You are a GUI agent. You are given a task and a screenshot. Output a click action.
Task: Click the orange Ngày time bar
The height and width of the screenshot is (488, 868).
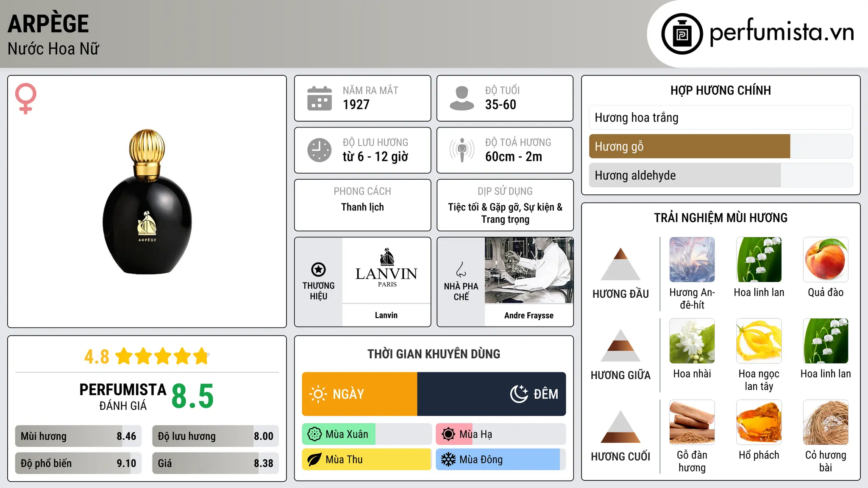click(359, 394)
